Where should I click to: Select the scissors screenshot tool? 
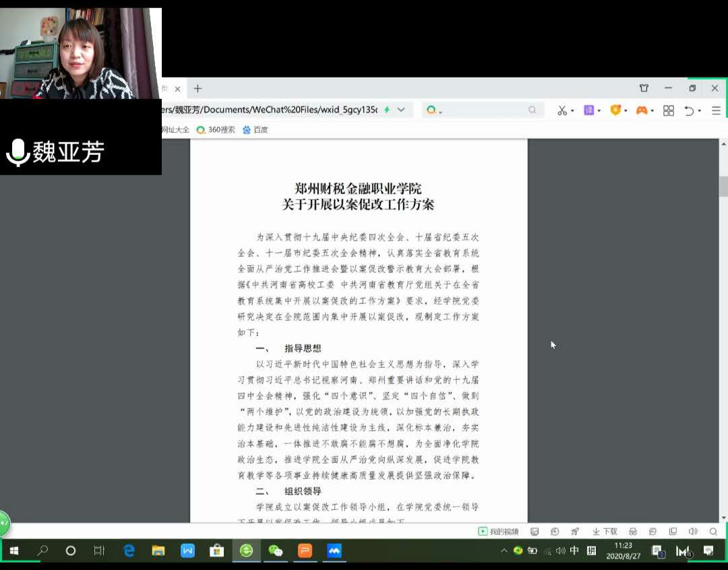coord(562,110)
